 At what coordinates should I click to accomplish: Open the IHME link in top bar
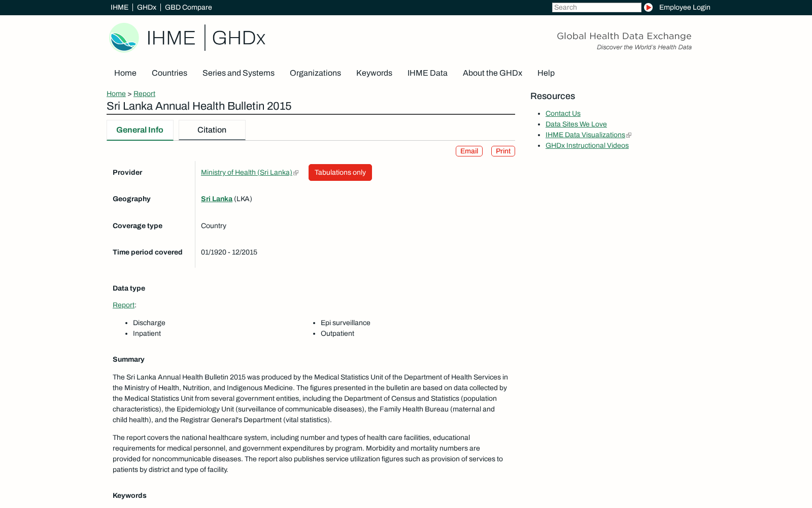click(119, 7)
